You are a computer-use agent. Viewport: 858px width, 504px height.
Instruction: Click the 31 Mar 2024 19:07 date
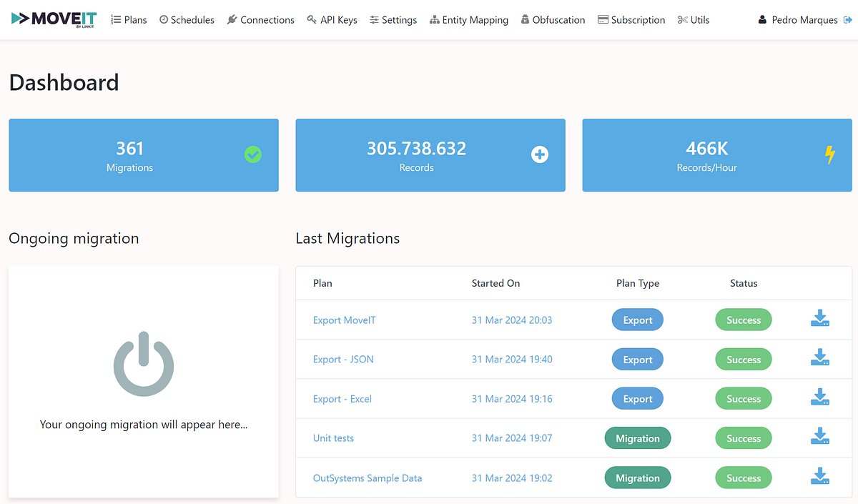pyautogui.click(x=512, y=438)
